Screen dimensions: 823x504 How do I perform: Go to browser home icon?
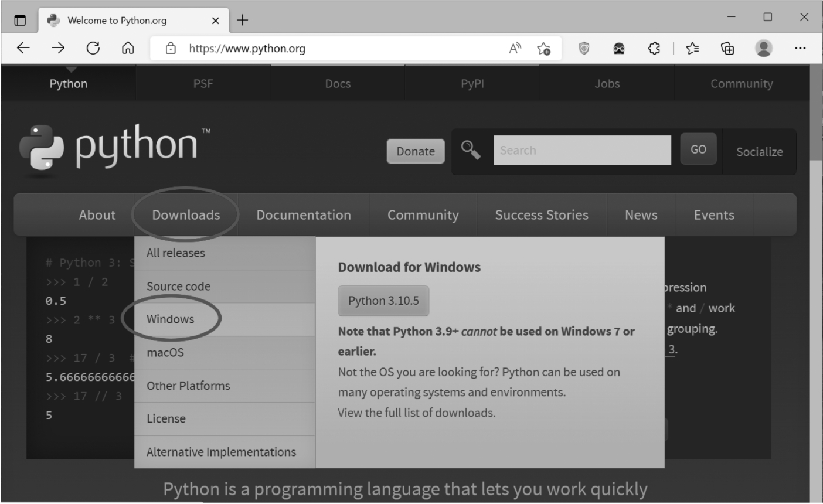coord(128,48)
